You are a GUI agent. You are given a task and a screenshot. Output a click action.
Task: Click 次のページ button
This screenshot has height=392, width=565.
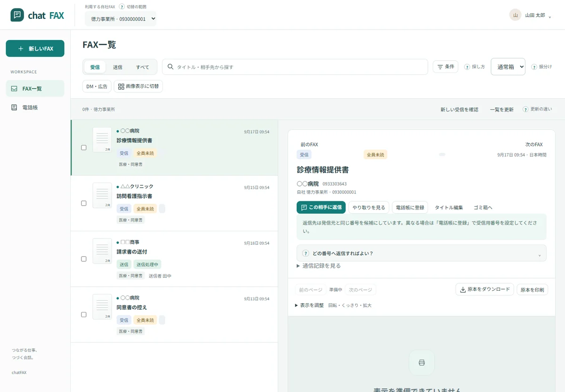pyautogui.click(x=361, y=290)
